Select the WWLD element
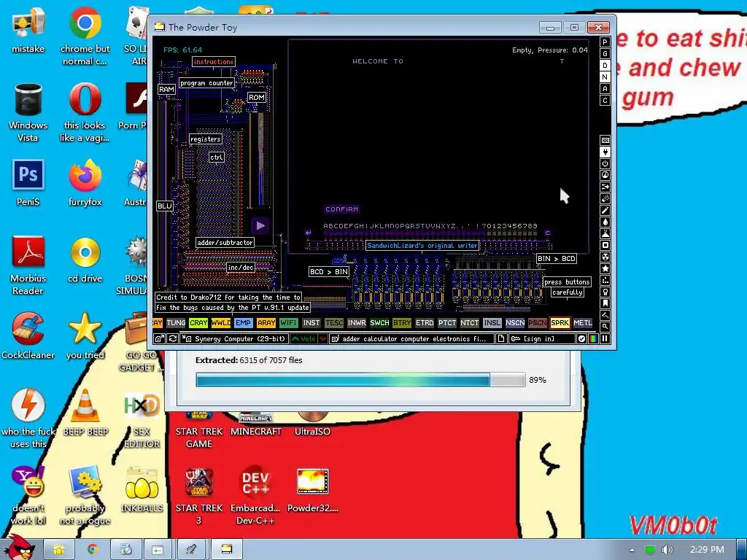 [x=221, y=323]
